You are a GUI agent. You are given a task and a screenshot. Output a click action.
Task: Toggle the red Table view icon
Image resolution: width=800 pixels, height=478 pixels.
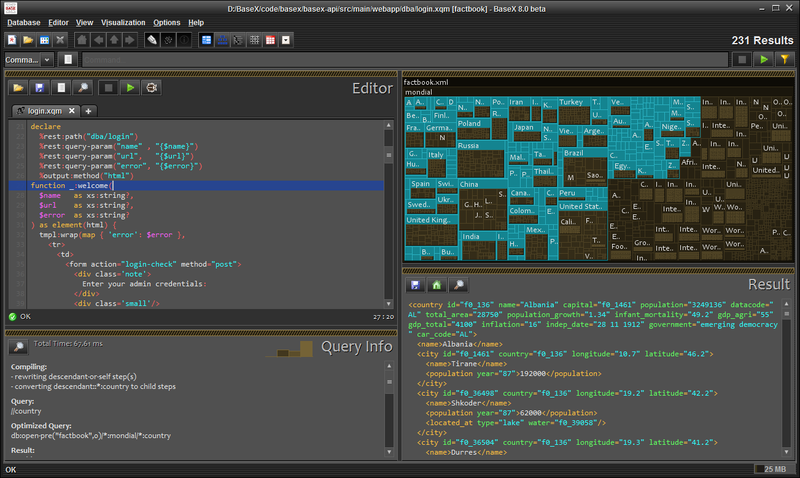pyautogui.click(x=270, y=40)
